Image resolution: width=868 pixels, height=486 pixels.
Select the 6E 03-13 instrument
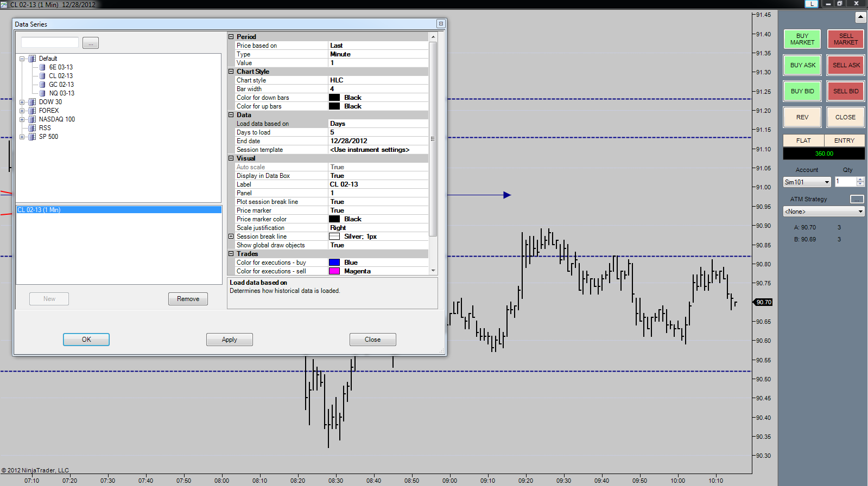(61, 67)
